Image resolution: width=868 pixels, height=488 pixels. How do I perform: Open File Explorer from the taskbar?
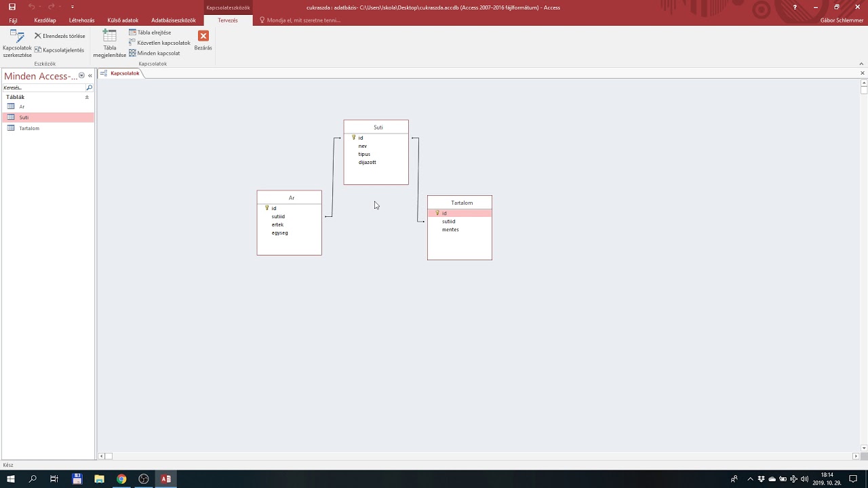[x=99, y=479]
